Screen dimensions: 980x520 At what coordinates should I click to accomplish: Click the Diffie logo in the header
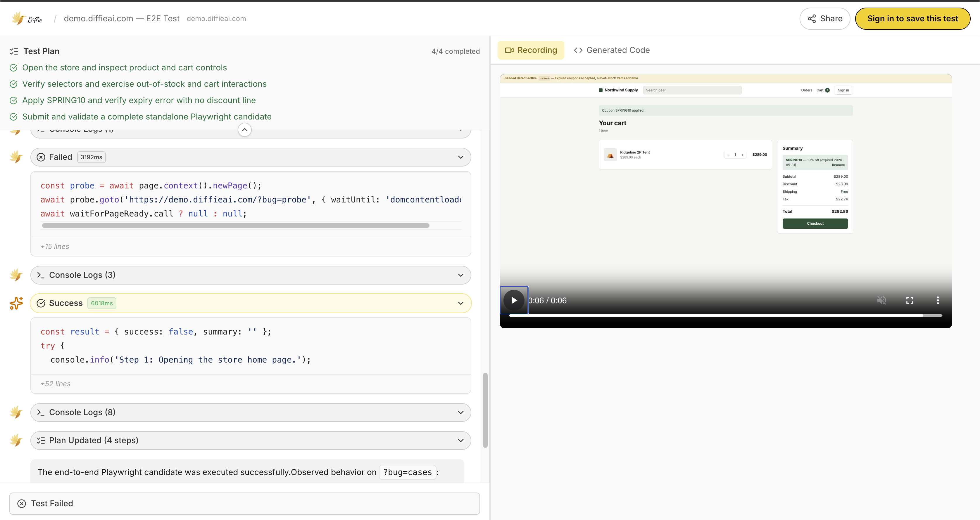[x=27, y=19]
